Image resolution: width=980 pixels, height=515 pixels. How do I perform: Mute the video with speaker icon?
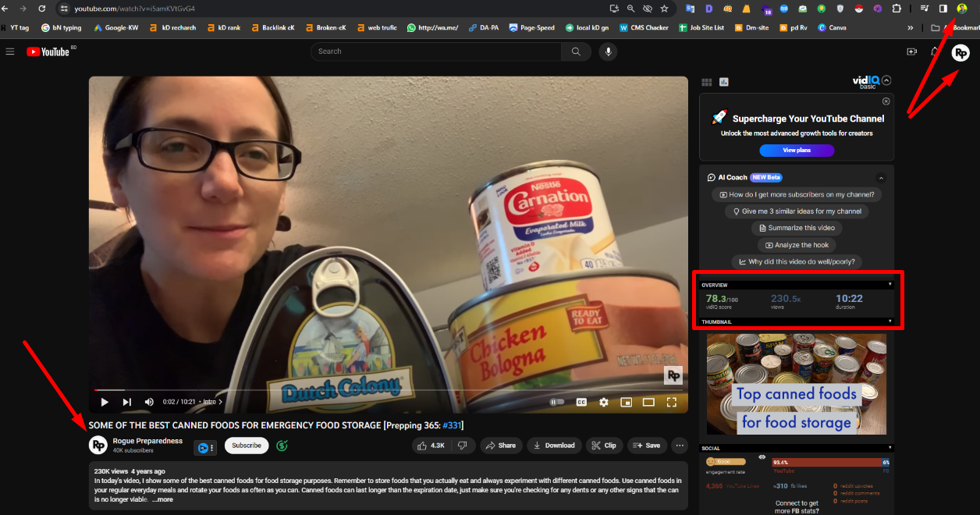[x=149, y=402]
